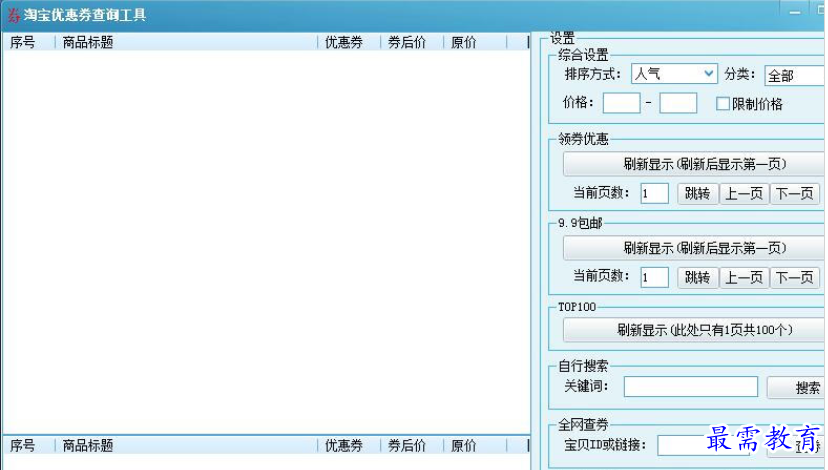Focus the maximum 价格 input field
Image resolution: width=828 pixels, height=470 pixels.
click(678, 103)
